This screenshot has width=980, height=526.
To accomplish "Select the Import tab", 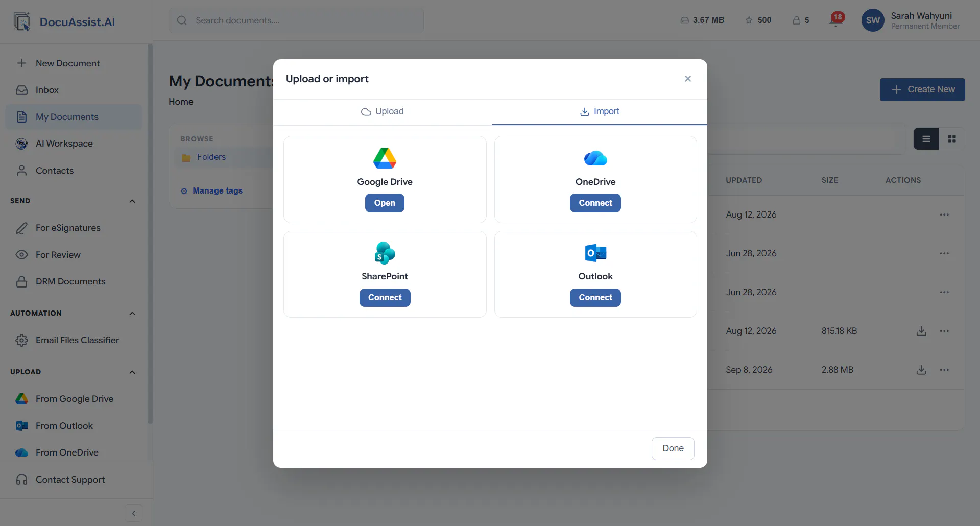I will tap(600, 112).
